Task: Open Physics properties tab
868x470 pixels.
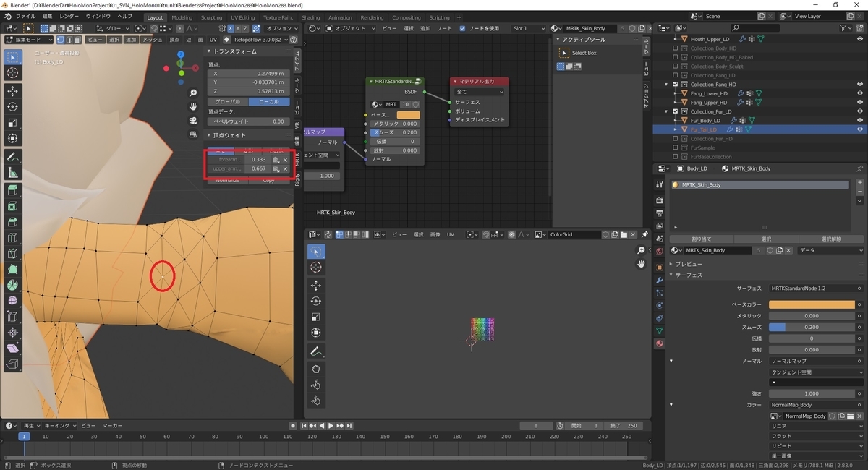Action: pos(659,305)
